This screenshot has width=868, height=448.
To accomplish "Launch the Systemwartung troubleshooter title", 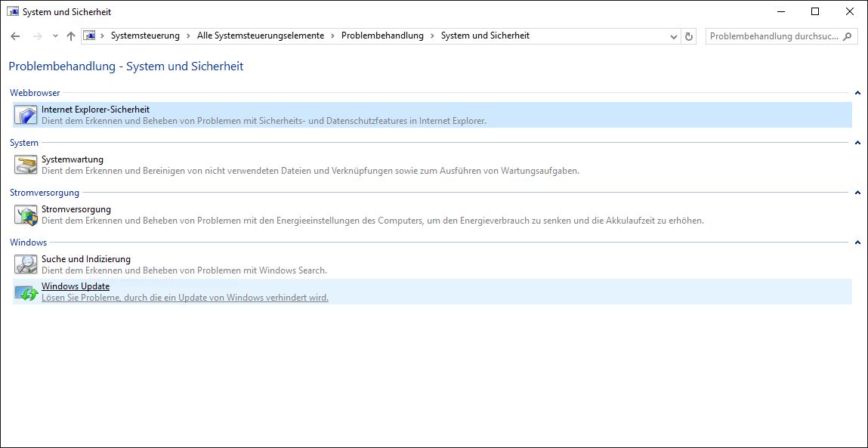I will coord(73,159).
